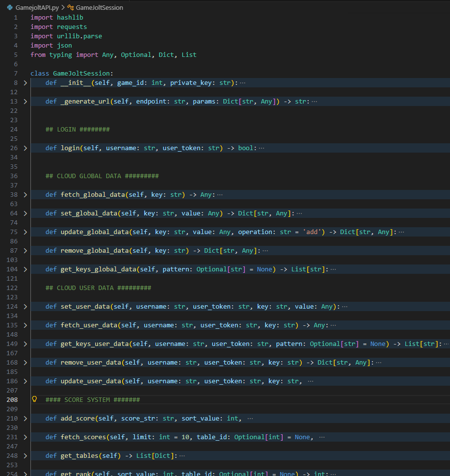
Task: Click the class symbol icon beside GameJoltSession
Action: pos(70,7)
